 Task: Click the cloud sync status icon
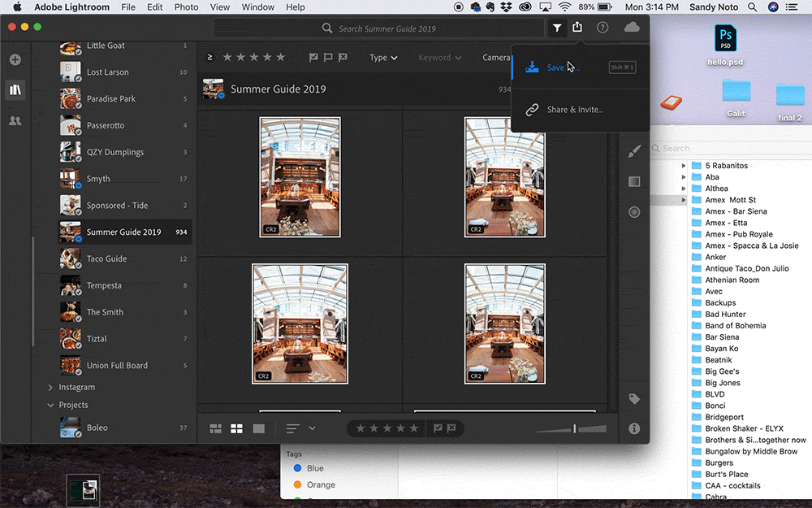[x=632, y=28]
